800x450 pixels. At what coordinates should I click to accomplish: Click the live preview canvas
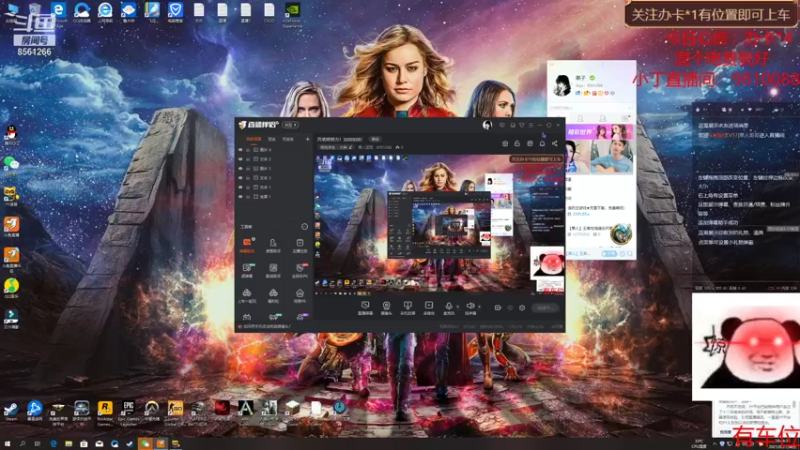pyautogui.click(x=439, y=224)
